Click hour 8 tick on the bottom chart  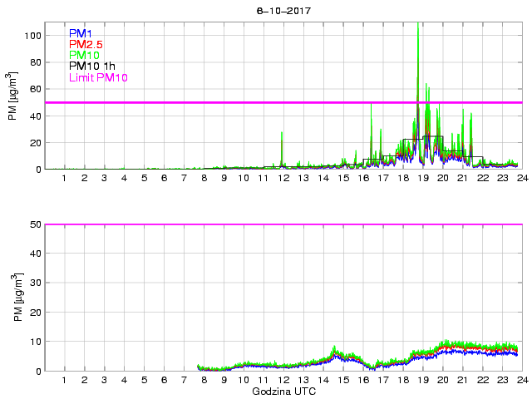pos(204,380)
